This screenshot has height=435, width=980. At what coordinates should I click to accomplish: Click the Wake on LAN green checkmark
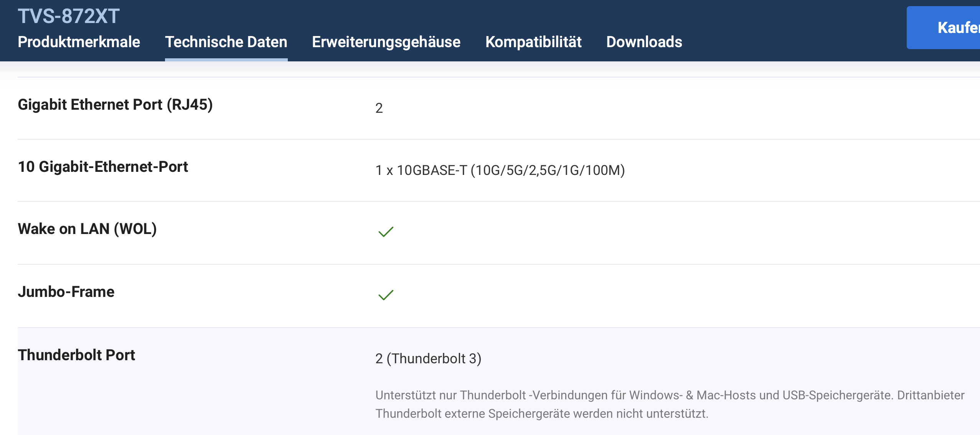point(386,232)
